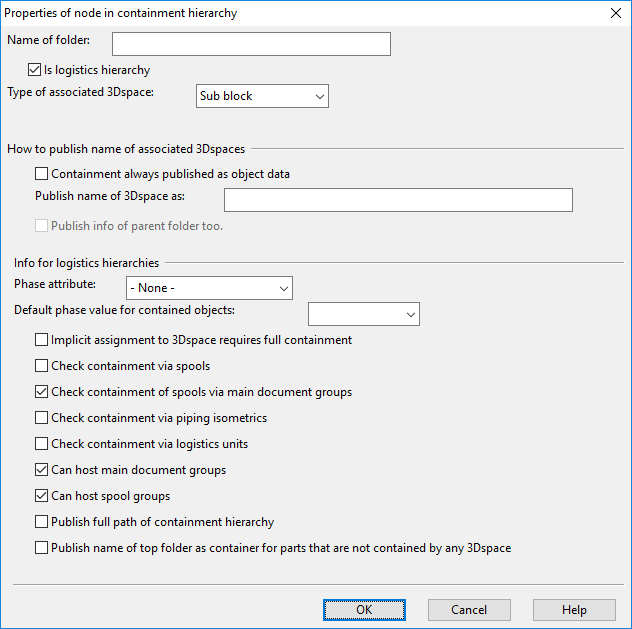Click the Publish name of 3Dspace field
The width and height of the screenshot is (632, 629).
398,200
